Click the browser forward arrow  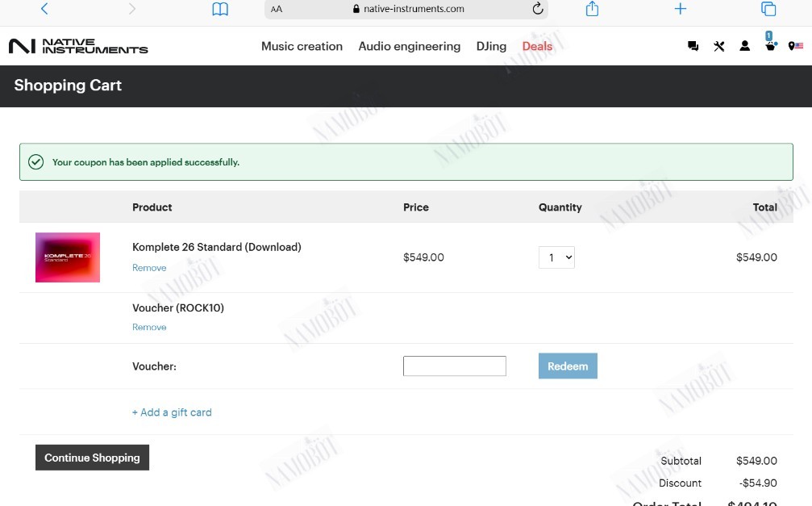[132, 9]
